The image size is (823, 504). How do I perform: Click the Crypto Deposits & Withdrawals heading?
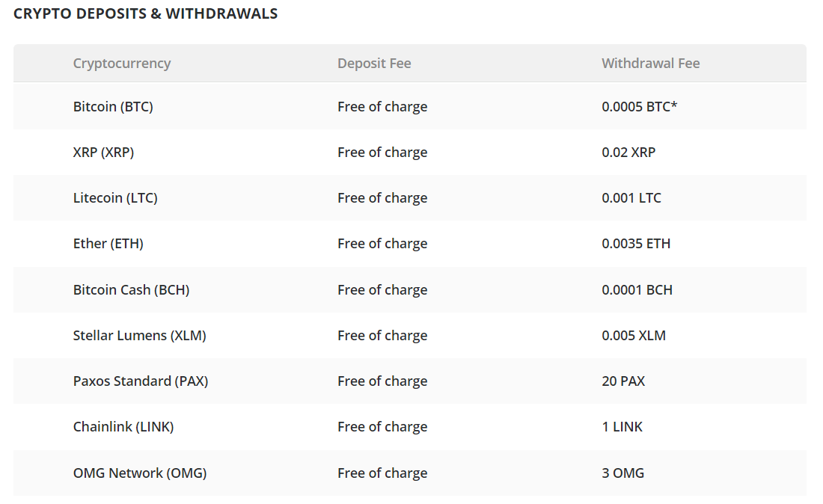point(145,13)
